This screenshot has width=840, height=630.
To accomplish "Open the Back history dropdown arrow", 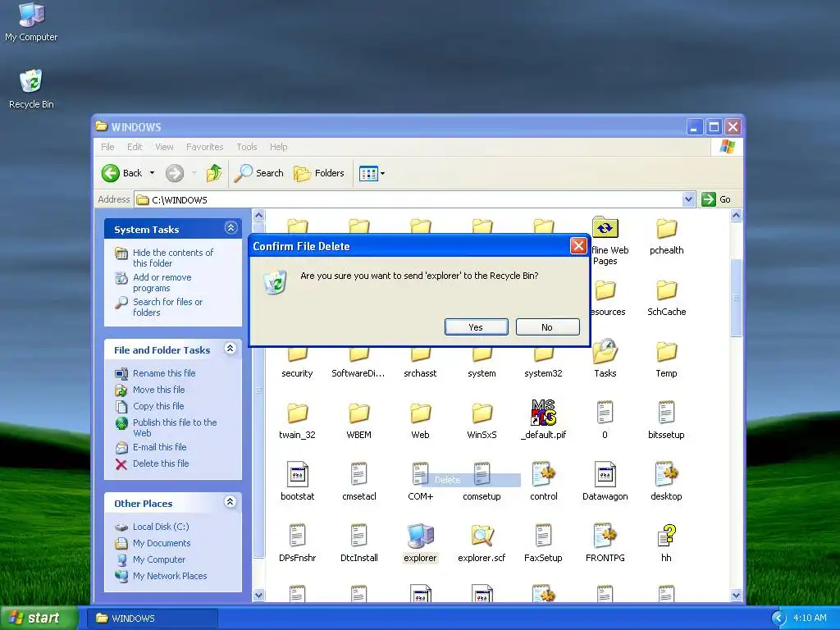I will [152, 173].
